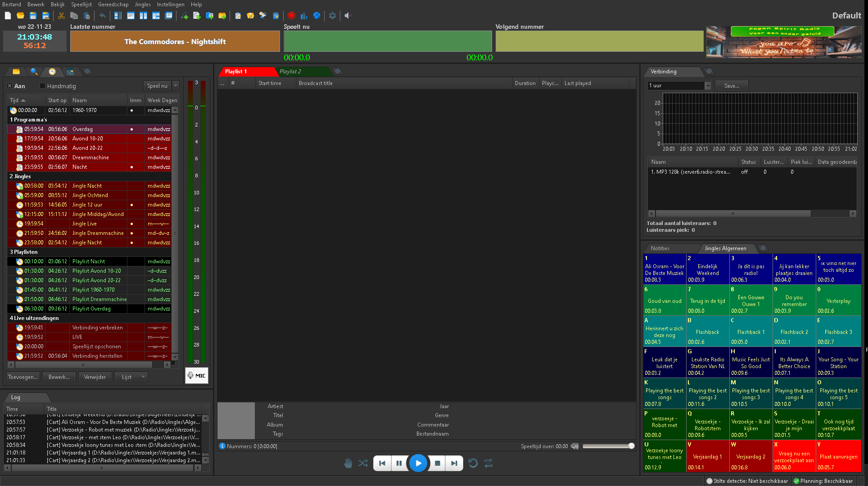Open the scheduler clock tab icon

(x=52, y=72)
